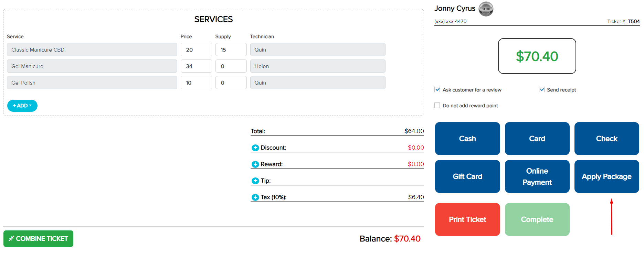
Task: Pay with Cash
Action: point(467,139)
